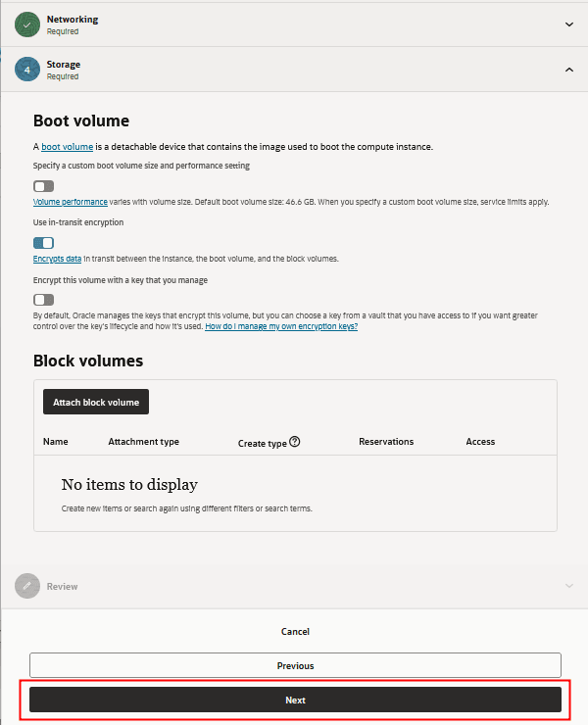Collapse the Storage section chevron
588x725 pixels.
coord(569,70)
